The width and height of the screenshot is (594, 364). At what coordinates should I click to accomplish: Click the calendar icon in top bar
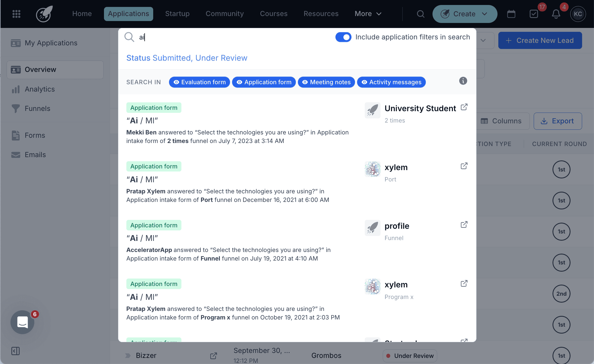click(x=511, y=14)
